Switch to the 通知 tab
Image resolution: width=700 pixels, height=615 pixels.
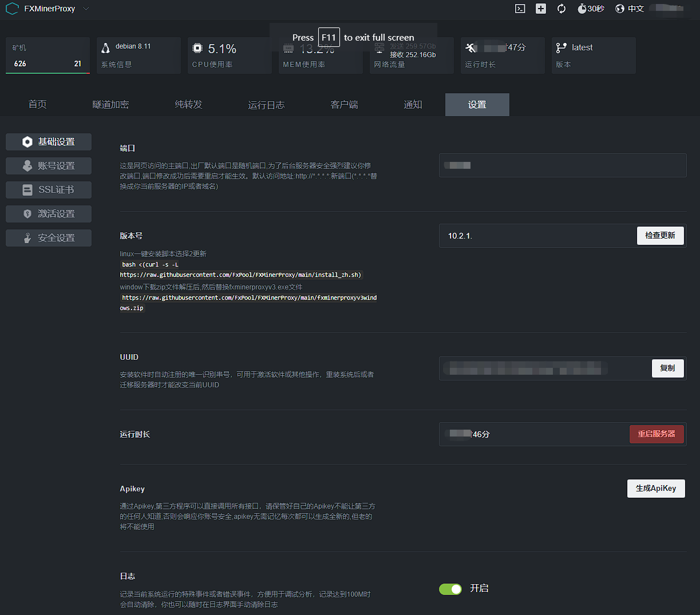[x=413, y=105]
